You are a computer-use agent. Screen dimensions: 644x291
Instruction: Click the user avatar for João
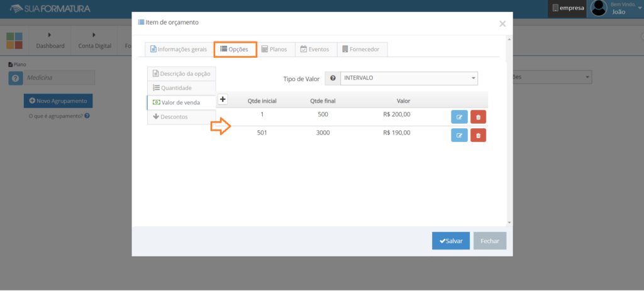tap(599, 8)
